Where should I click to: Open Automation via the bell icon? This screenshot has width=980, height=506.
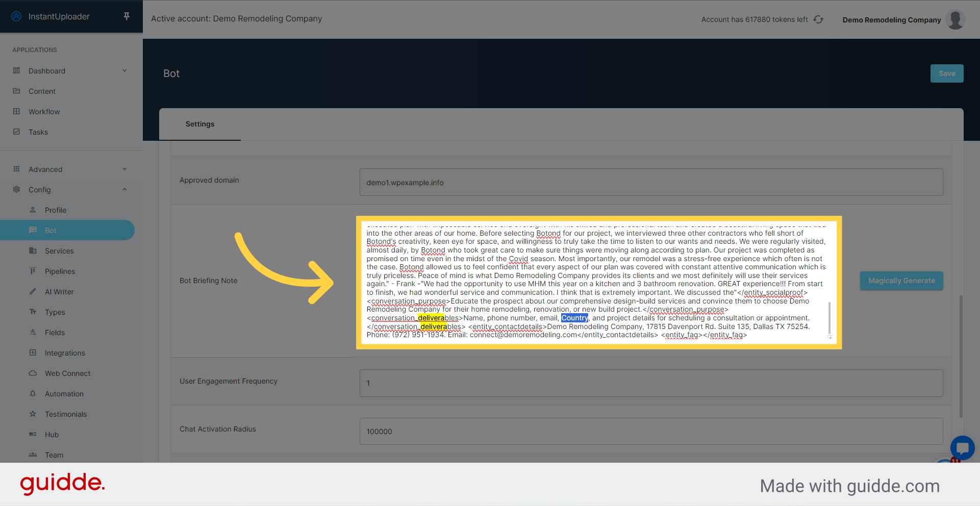tap(33, 393)
